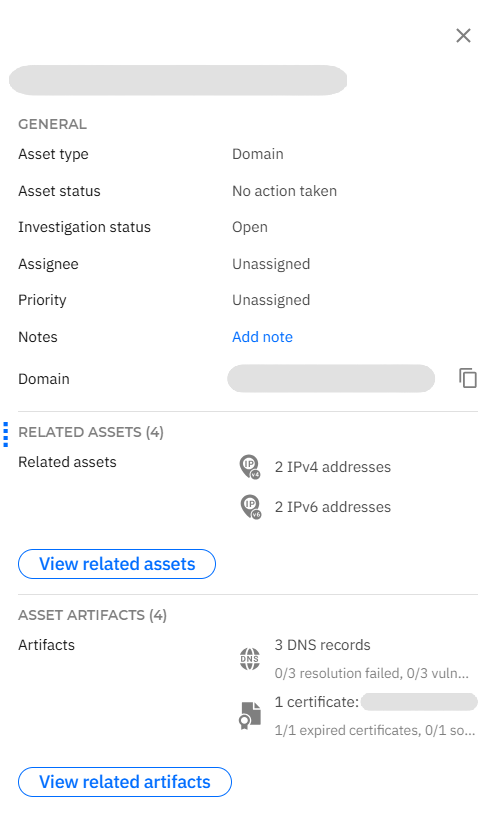Select the 2 IPv6 addresses entry
490x837 pixels.
[x=333, y=507]
